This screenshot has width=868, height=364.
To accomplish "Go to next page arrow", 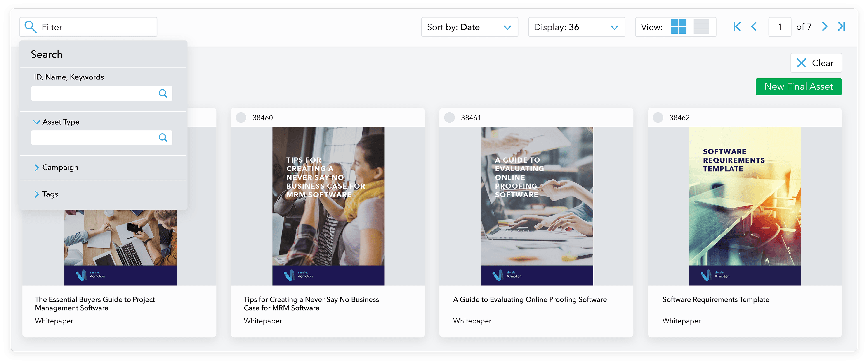I will pyautogui.click(x=824, y=27).
